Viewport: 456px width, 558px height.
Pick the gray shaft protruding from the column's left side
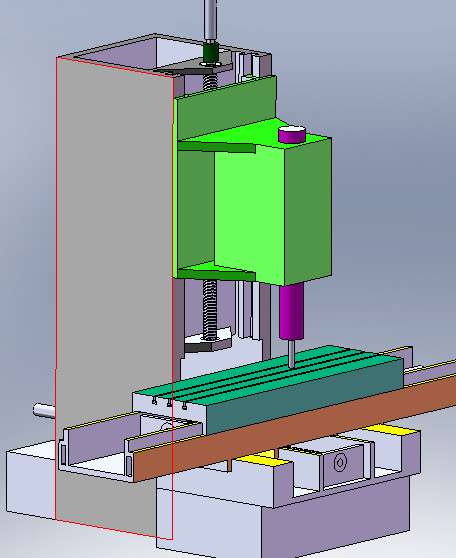click(x=44, y=410)
